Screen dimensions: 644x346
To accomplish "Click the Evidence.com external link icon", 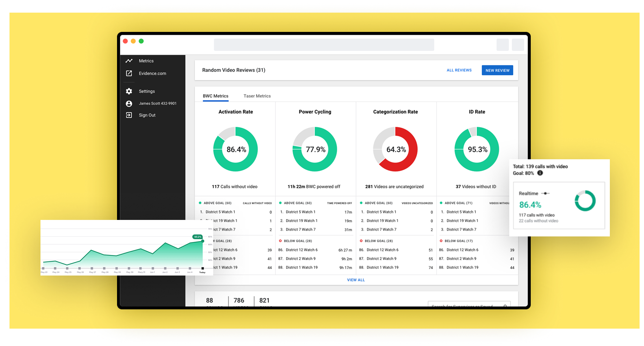I will (129, 73).
